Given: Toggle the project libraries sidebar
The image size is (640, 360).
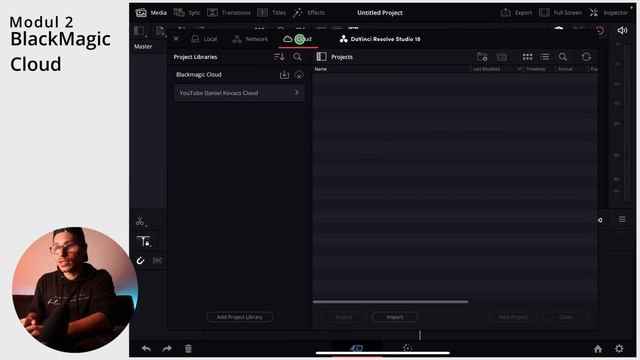Looking at the screenshot, I should click(x=321, y=57).
